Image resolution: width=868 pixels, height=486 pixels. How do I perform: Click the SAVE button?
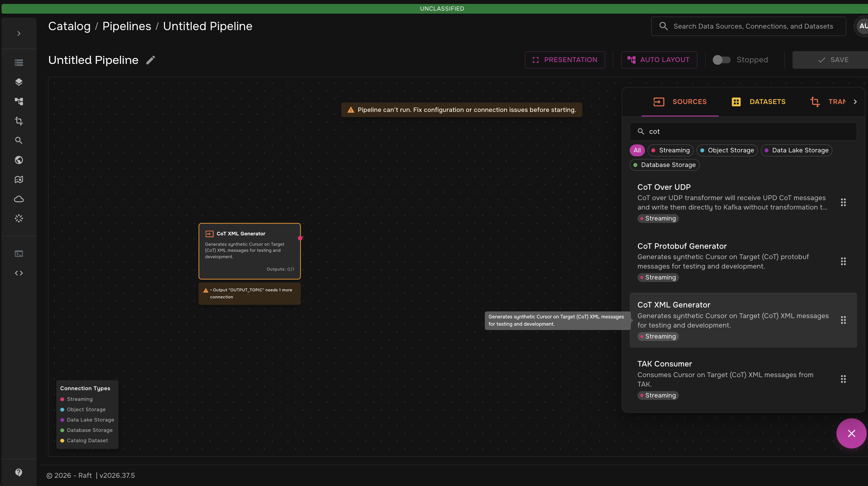click(830, 60)
